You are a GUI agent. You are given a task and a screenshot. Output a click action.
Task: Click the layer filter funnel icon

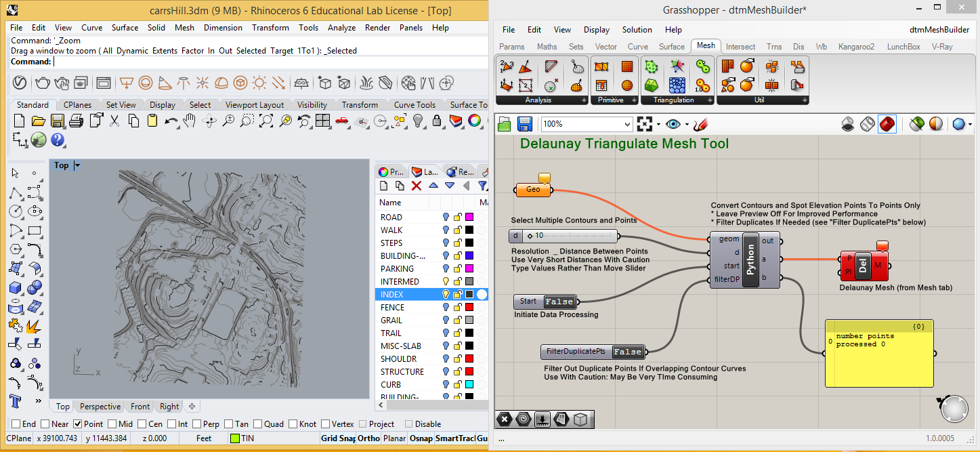pyautogui.click(x=483, y=186)
